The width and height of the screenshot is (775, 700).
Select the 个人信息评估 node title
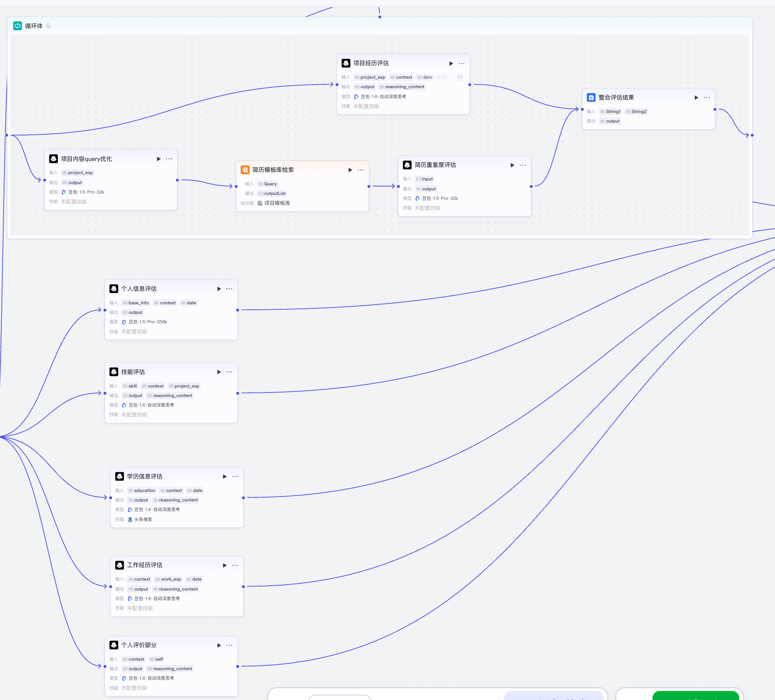pos(139,289)
